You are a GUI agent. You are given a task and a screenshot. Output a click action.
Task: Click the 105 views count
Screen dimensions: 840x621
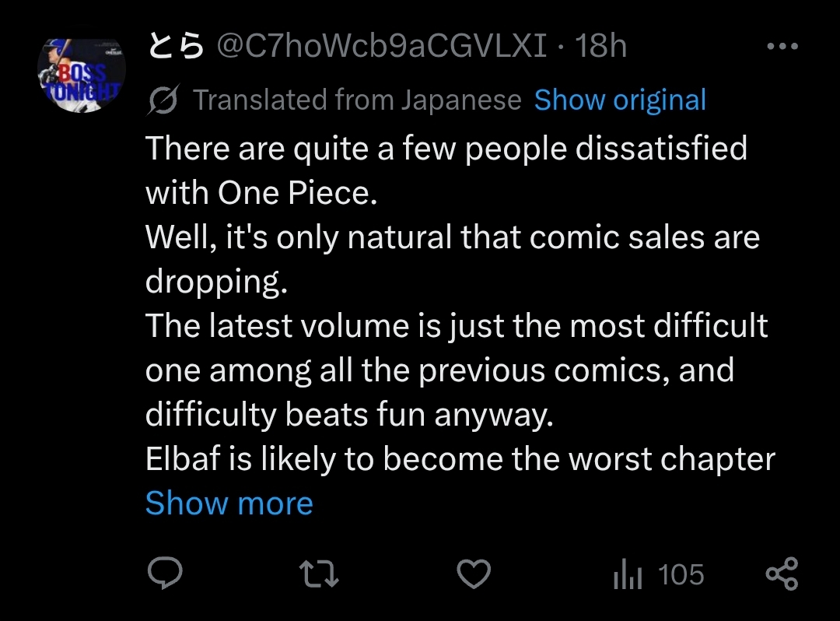pyautogui.click(x=681, y=574)
